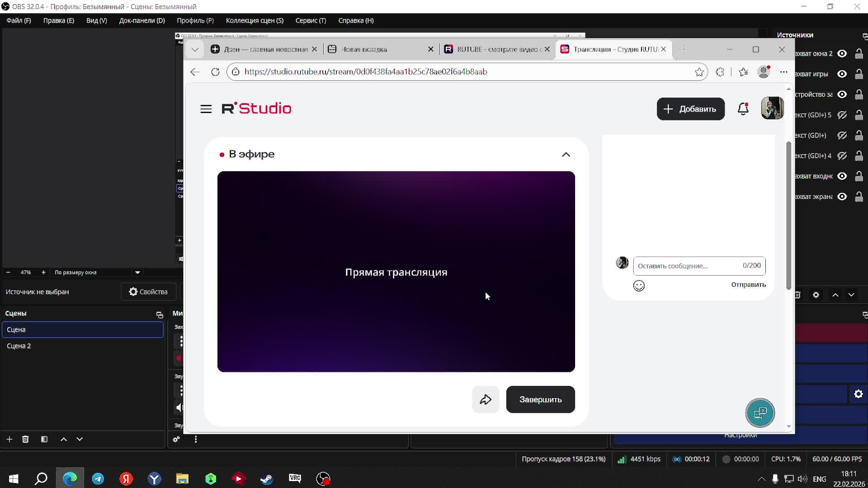Viewport: 868px width, 488px height.
Task: Zoom out the preview with the minus
Action: pyautogui.click(x=8, y=272)
